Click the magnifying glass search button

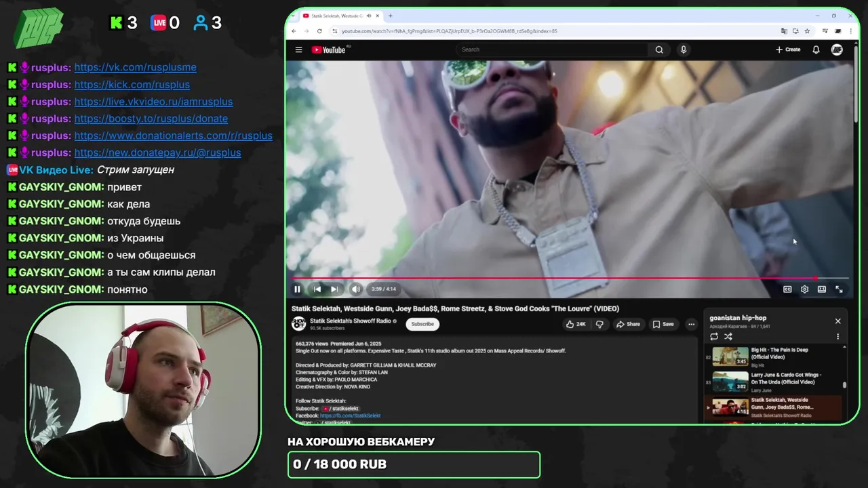(659, 49)
